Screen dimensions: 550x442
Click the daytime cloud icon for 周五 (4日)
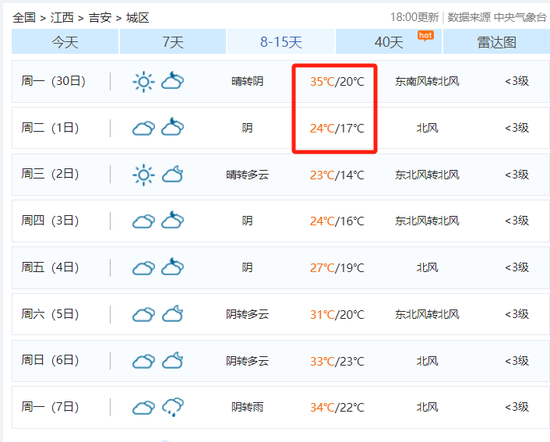coord(143,268)
